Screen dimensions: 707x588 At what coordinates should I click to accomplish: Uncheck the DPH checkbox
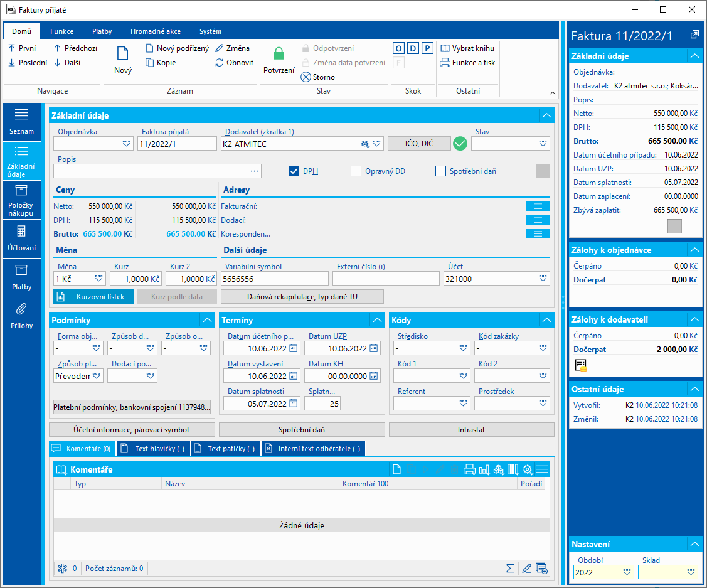(x=294, y=171)
